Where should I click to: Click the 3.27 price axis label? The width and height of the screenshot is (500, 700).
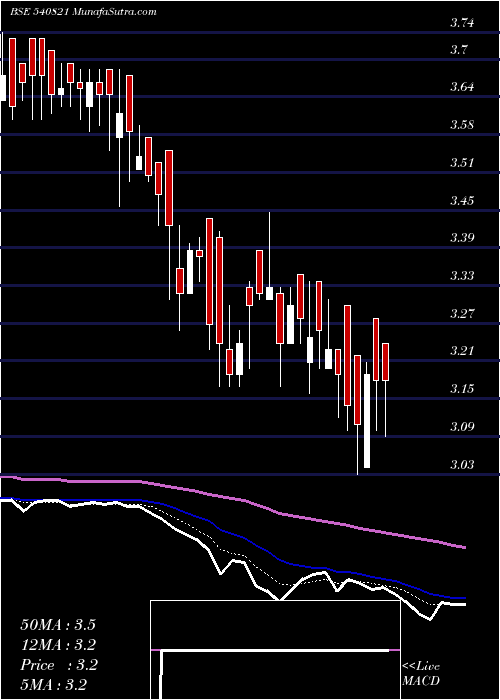462,313
